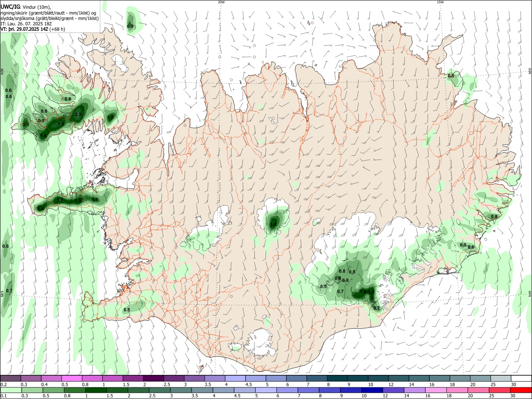
Task: Click the 2.3 precipitation value in the Westfjords
Action: (x=78, y=114)
